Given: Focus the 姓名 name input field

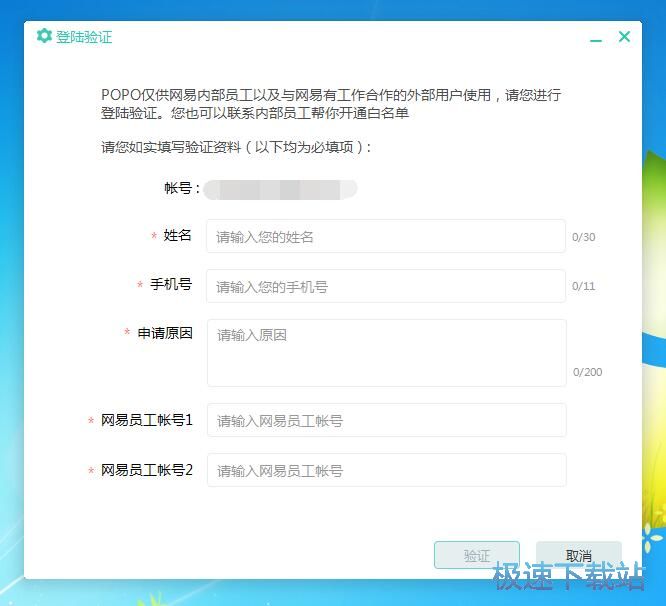Looking at the screenshot, I should [x=385, y=237].
